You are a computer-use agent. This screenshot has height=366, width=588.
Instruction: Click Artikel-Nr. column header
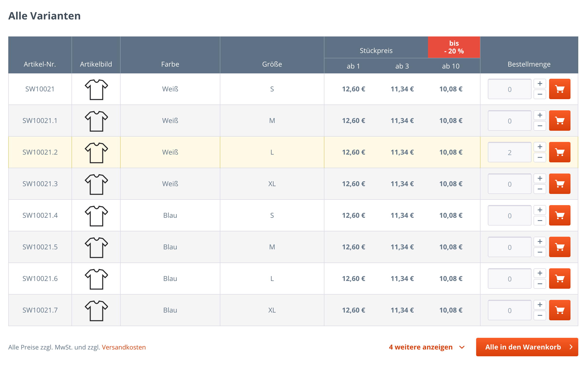click(40, 64)
